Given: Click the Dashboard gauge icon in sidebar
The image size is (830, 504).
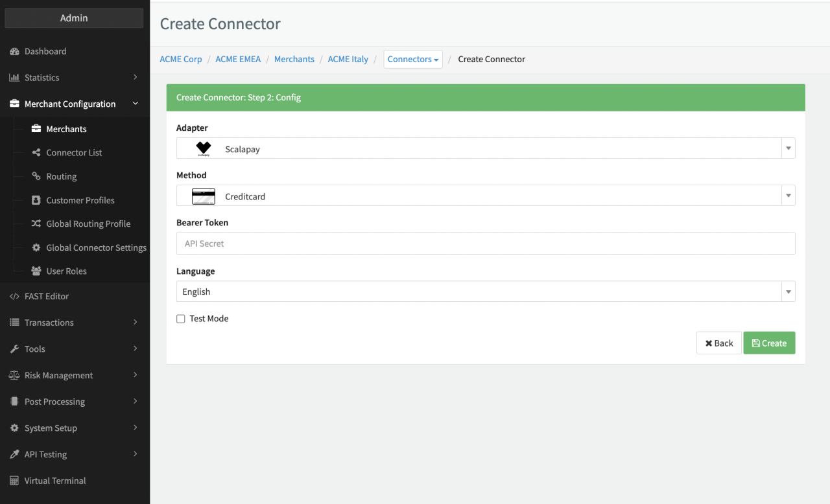Looking at the screenshot, I should point(14,51).
